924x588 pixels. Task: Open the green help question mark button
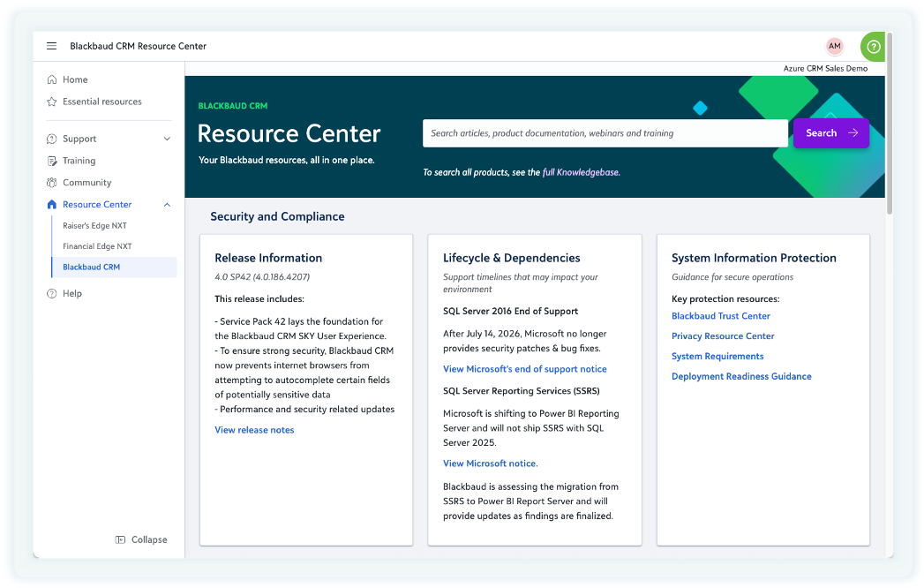point(874,47)
